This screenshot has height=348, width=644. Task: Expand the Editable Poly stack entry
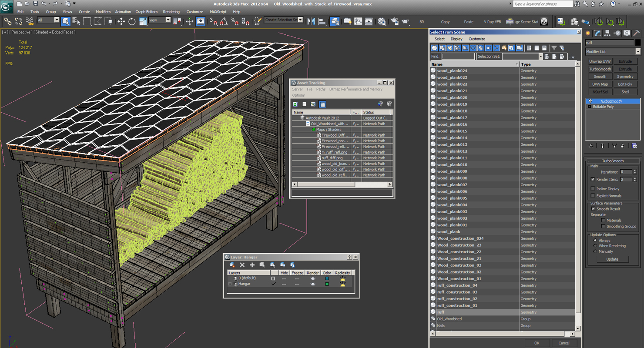pos(590,107)
